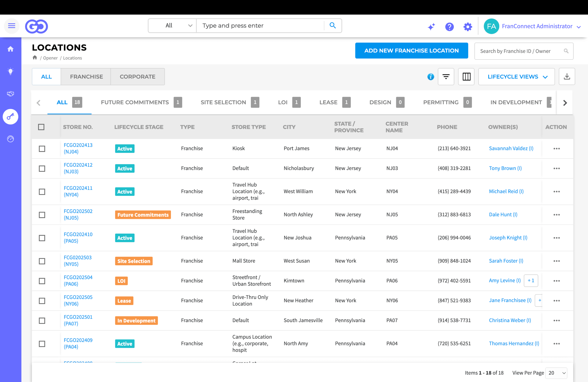Select the Lease lifecycle tab

point(335,102)
